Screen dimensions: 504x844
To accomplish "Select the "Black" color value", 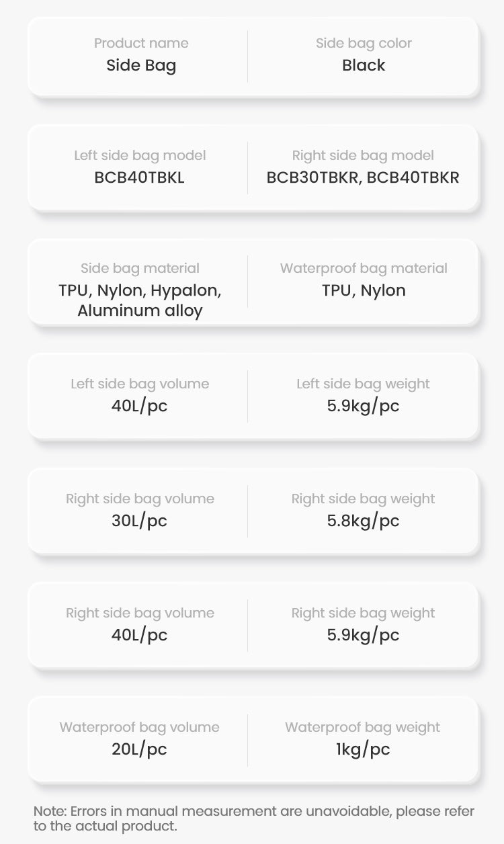I will (364, 66).
